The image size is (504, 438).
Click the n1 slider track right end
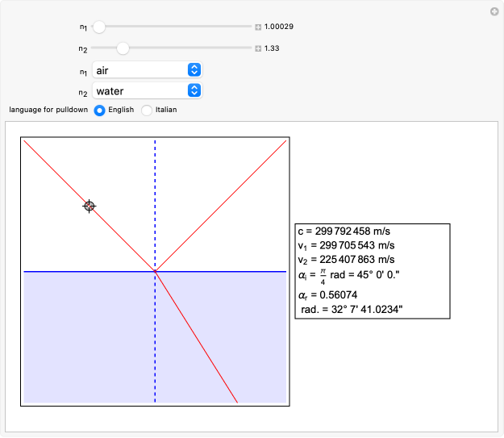[249, 27]
